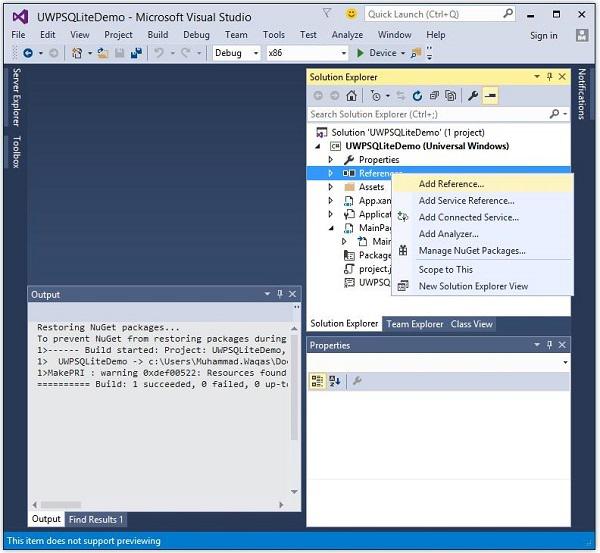Open Properties wrench icon in Solution Explorer toolbar
The height and width of the screenshot is (553, 600).
click(x=473, y=96)
